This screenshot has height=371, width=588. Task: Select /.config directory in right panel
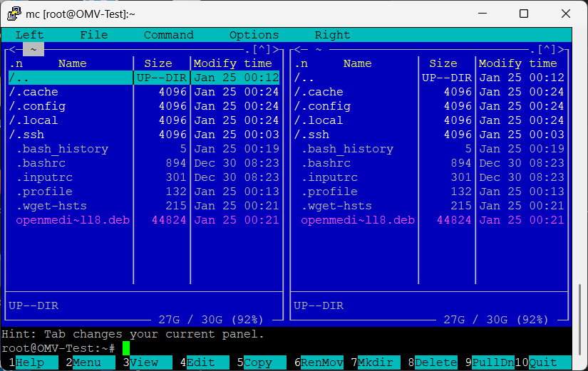point(429,106)
